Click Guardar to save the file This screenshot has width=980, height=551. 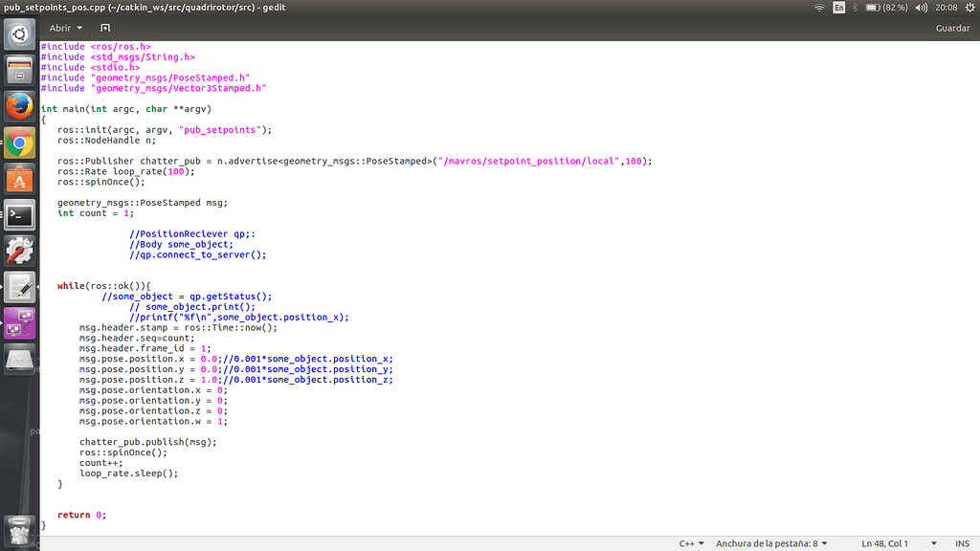952,28
